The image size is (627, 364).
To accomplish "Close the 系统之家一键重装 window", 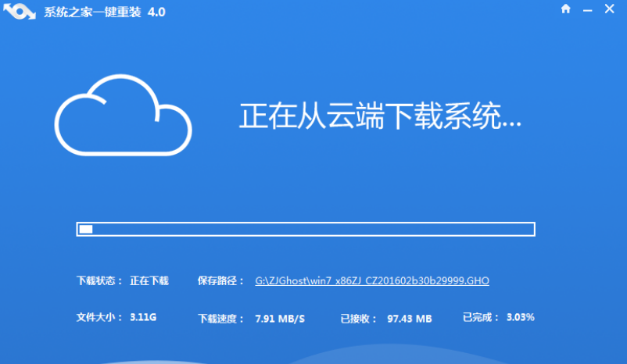I will tap(609, 9).
